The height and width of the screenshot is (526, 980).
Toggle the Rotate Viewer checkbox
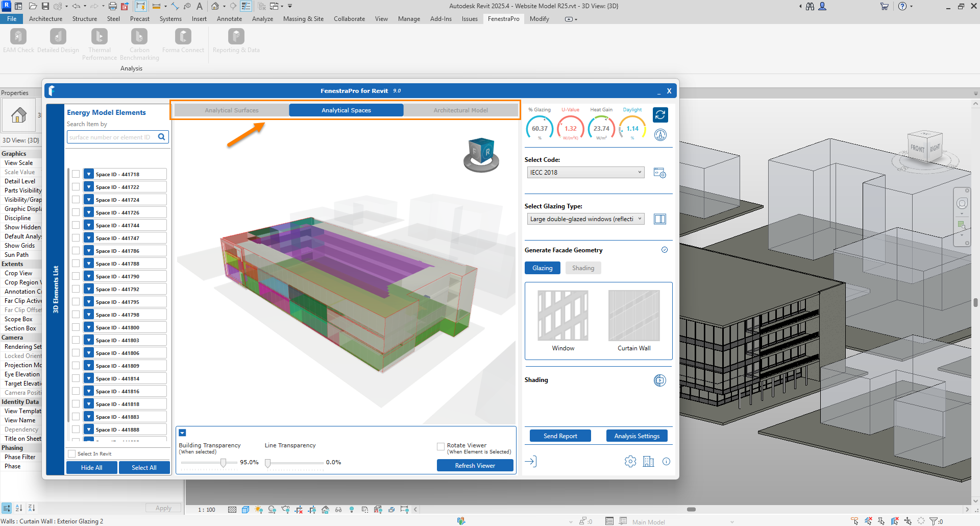tap(440, 446)
